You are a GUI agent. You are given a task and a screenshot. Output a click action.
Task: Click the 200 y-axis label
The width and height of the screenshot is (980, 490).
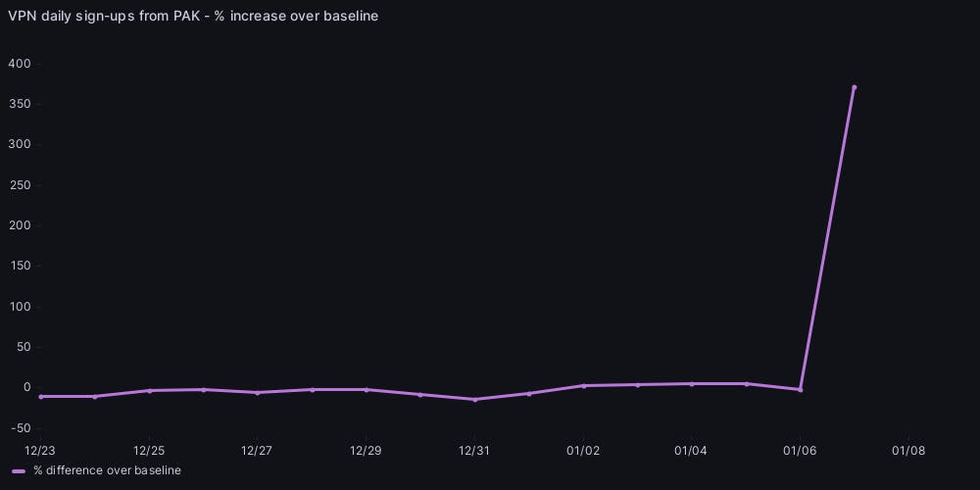(x=19, y=225)
